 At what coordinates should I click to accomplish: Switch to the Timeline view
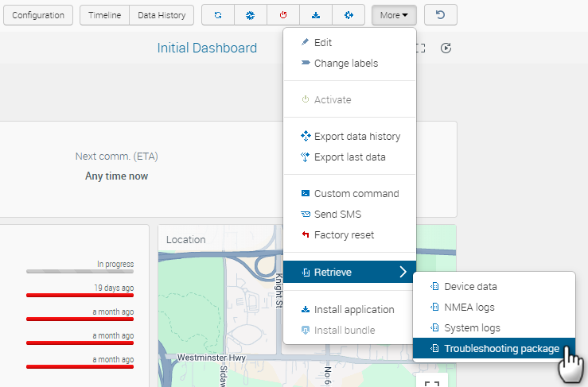pyautogui.click(x=104, y=15)
